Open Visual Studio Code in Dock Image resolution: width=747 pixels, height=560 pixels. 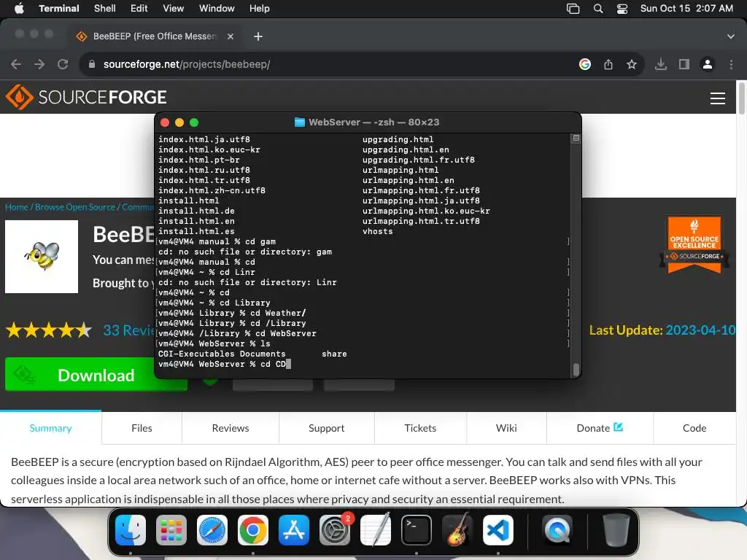(498, 530)
